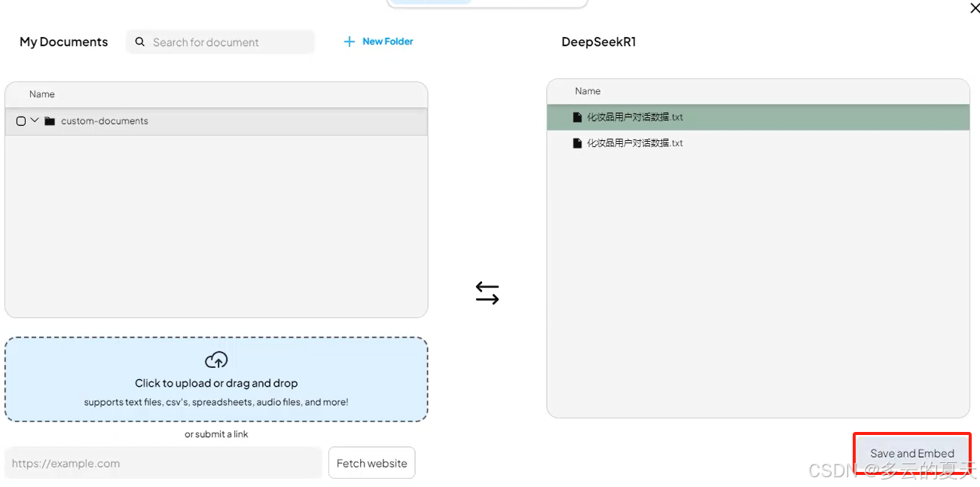The height and width of the screenshot is (487, 980).
Task: Click the Name header in My Documents
Action: [42, 94]
